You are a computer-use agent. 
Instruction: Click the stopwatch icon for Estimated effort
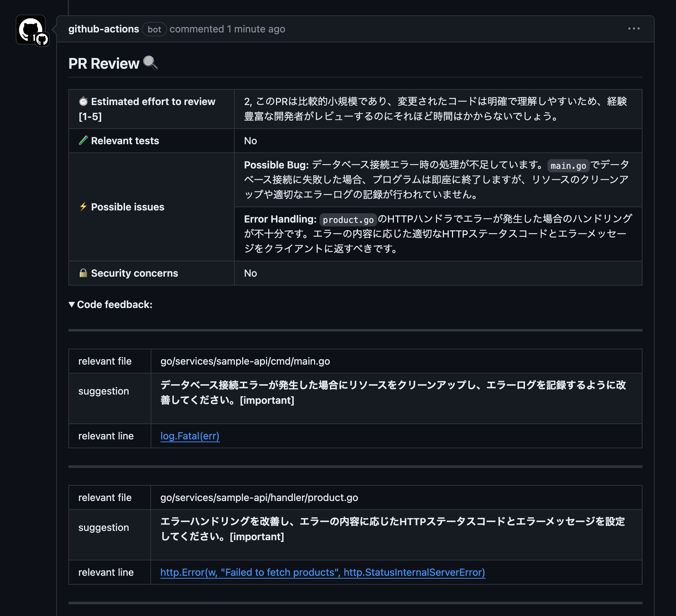click(83, 101)
